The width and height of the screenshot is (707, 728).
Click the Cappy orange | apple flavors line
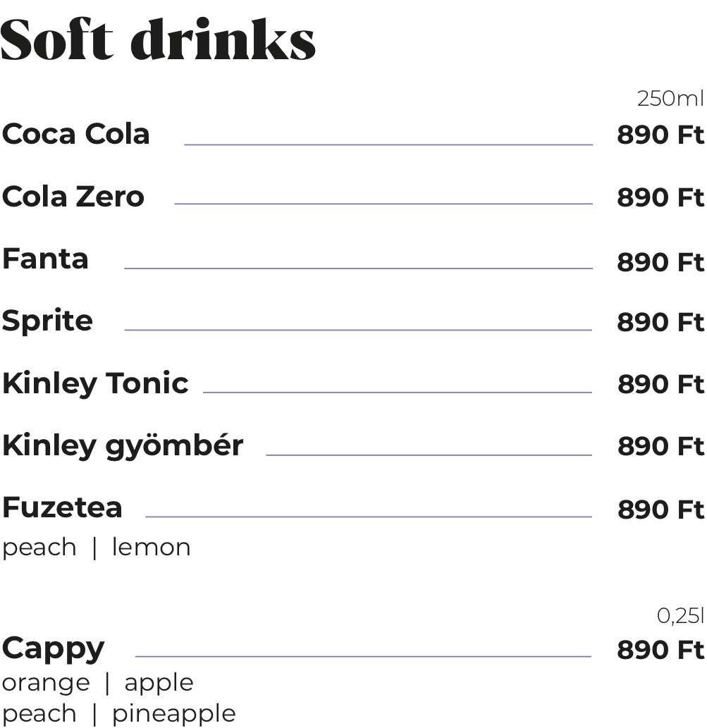pyautogui.click(x=97, y=684)
